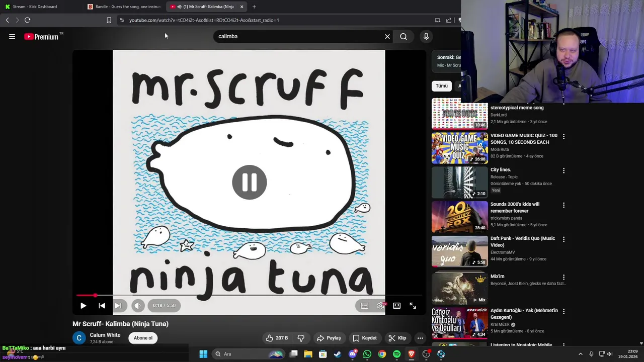
Task: Open a new browser tab
Action: pyautogui.click(x=254, y=7)
